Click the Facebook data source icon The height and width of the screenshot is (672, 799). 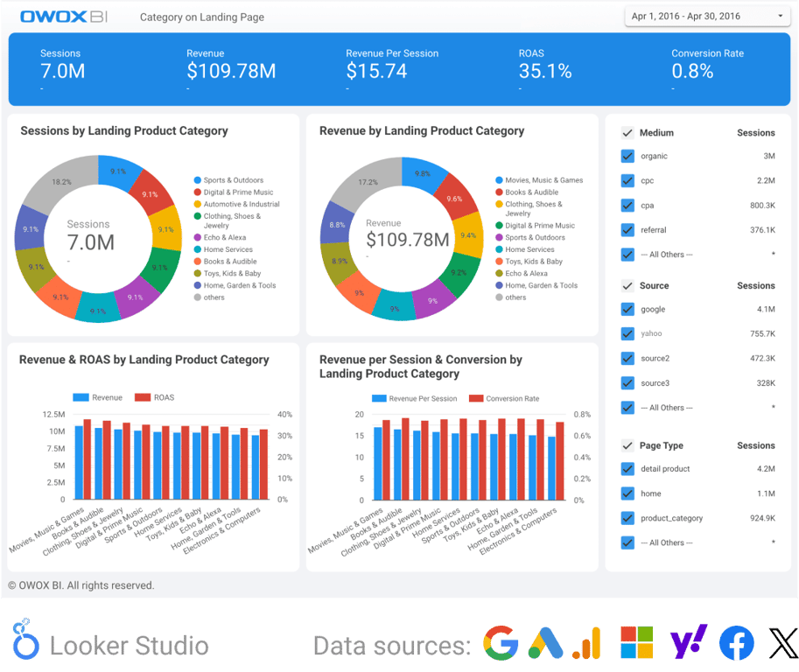pos(737,643)
